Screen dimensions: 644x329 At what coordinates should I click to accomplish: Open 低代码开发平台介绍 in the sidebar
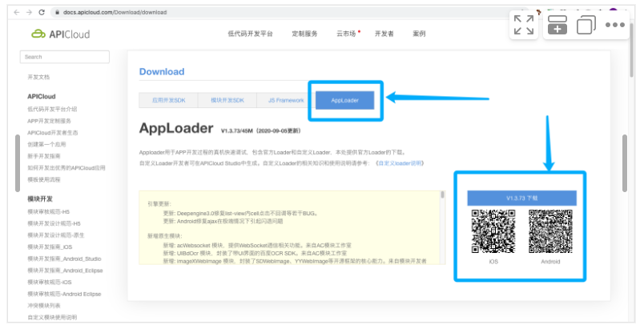tap(52, 109)
